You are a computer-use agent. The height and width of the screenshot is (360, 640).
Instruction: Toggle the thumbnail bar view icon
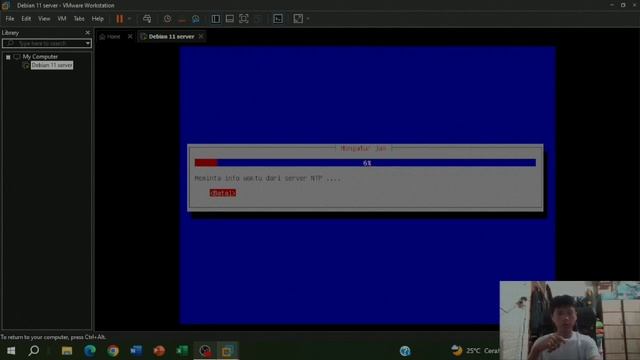230,19
